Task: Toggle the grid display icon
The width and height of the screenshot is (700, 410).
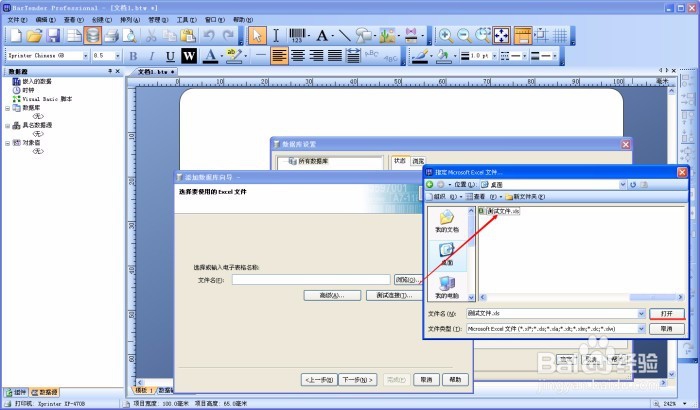Action: [x=560, y=36]
